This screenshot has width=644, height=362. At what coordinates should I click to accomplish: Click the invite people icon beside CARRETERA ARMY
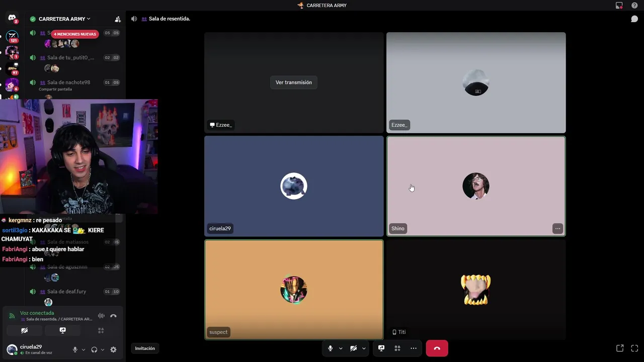click(118, 19)
